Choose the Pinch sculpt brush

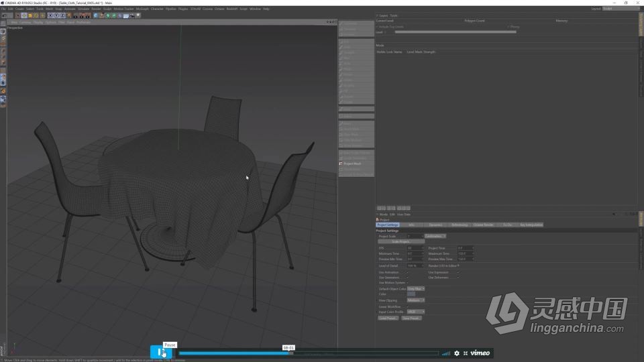(x=356, y=69)
